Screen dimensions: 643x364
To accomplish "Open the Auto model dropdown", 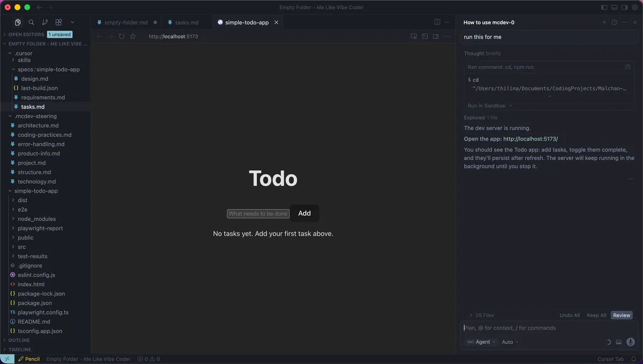I will pyautogui.click(x=510, y=342).
